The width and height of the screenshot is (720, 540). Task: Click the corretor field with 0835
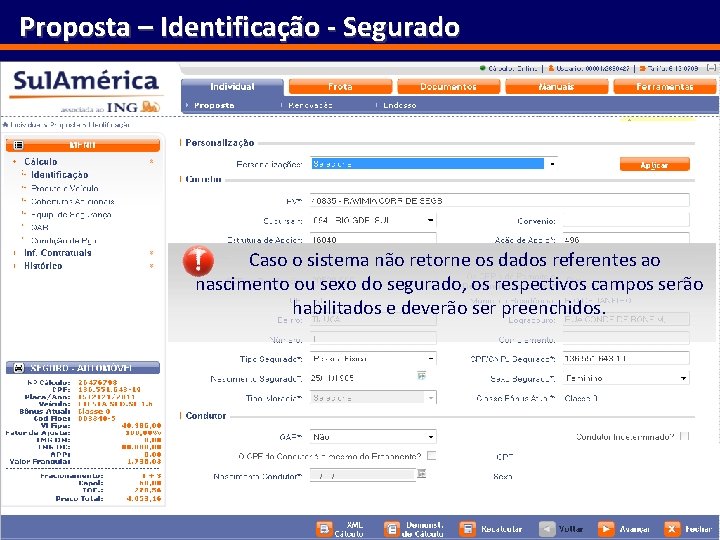point(499,200)
